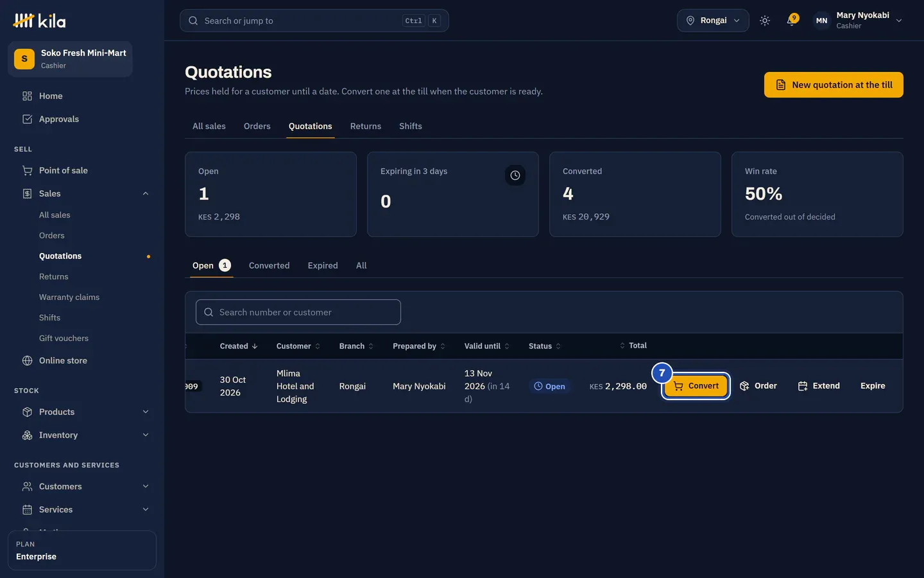Switch to the Orders tab

(257, 126)
